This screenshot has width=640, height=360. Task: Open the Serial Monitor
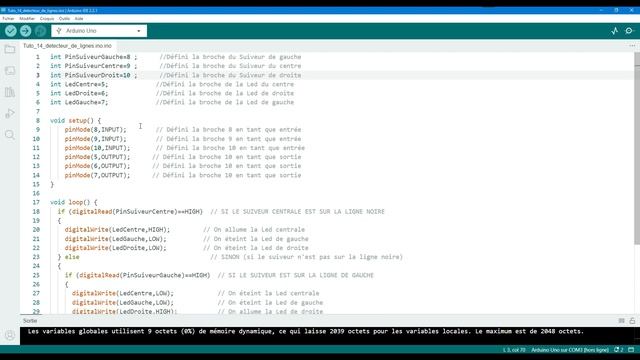click(629, 31)
